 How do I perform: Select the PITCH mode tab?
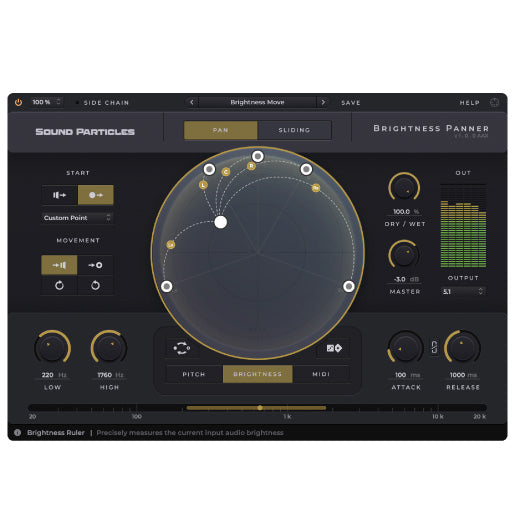[x=194, y=374]
